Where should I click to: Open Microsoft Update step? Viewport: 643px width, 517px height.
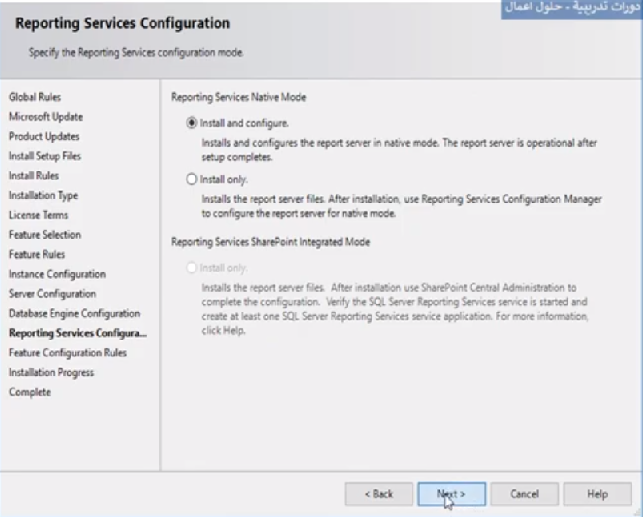[x=46, y=117]
